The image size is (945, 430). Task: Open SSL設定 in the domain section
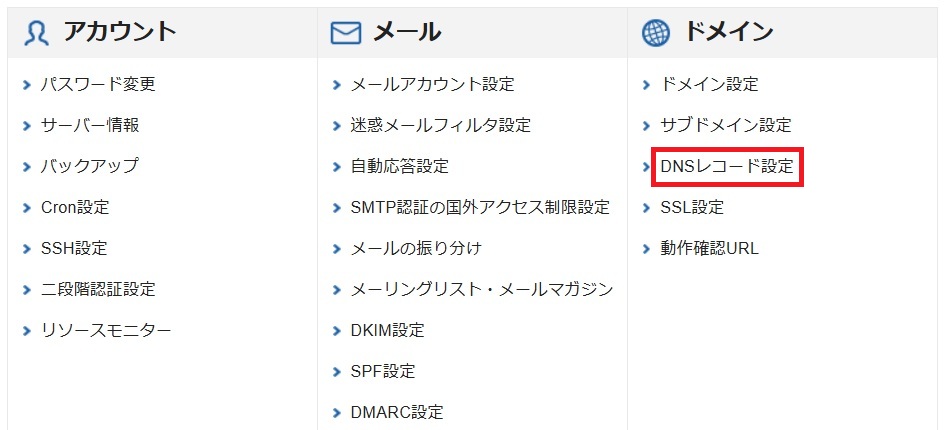(x=692, y=207)
